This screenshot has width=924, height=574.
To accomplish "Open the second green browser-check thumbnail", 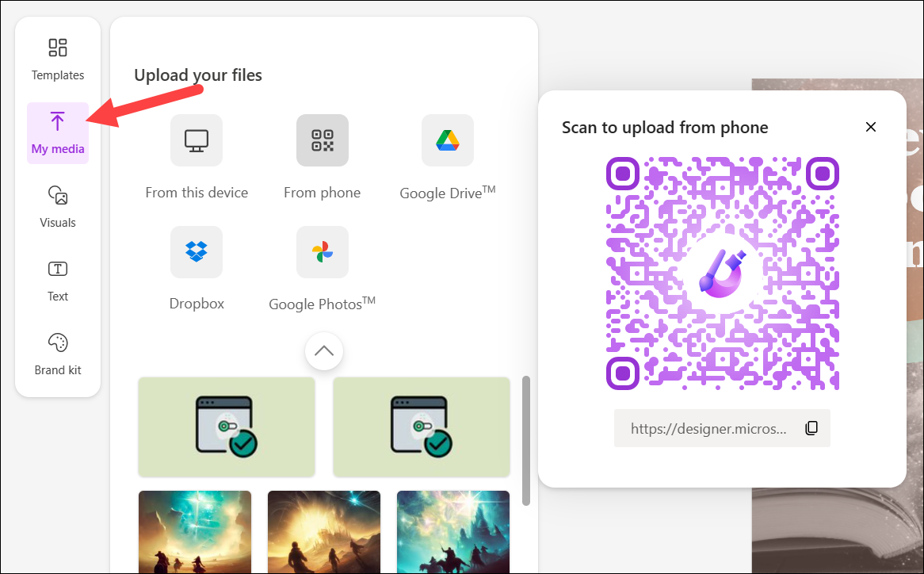I will tap(421, 427).
